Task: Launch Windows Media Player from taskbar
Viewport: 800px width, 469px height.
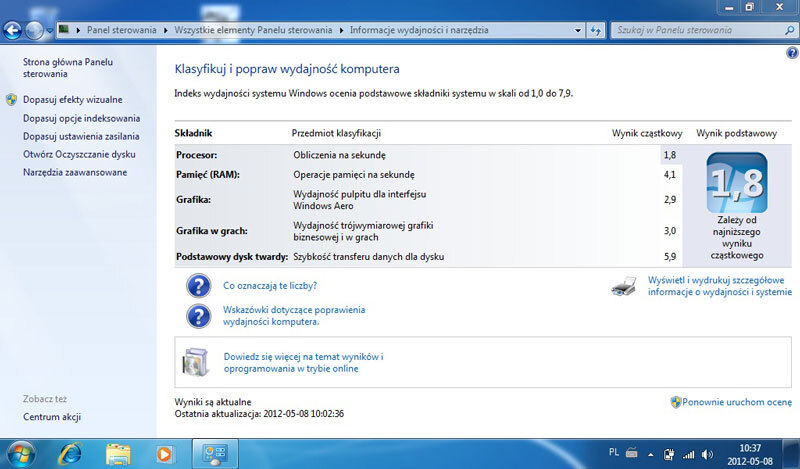Action: click(x=164, y=453)
